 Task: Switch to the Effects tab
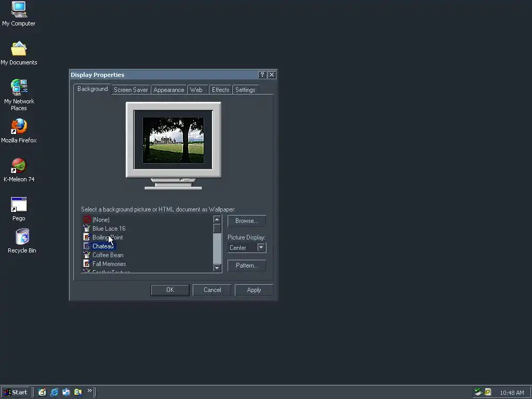[220, 90]
